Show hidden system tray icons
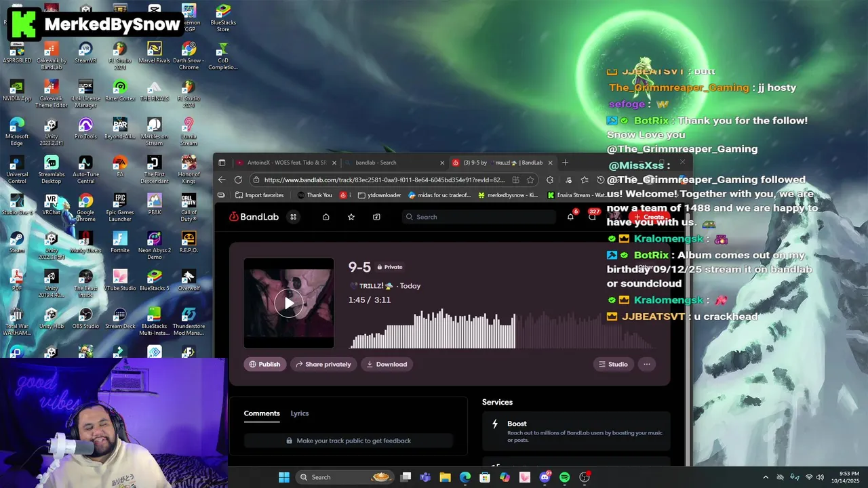This screenshot has width=868, height=488. (x=766, y=477)
